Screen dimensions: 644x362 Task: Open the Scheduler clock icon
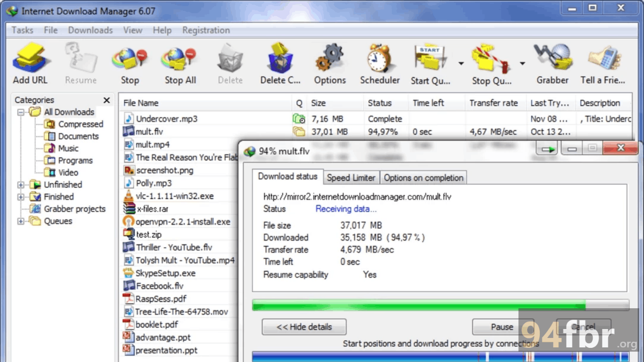coord(380,58)
